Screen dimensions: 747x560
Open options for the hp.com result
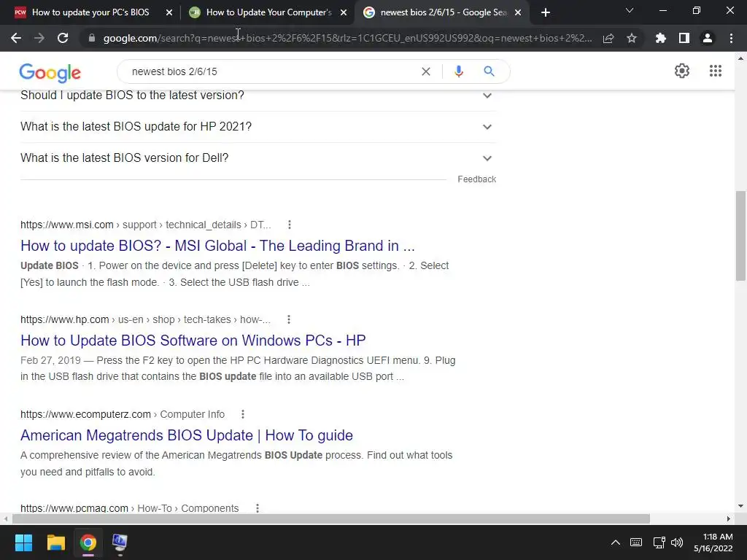289,319
